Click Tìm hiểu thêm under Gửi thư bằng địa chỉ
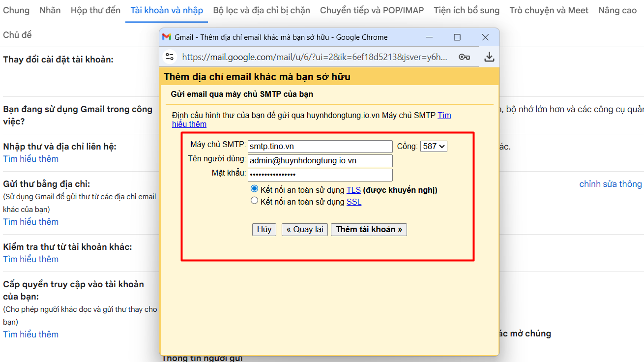 [30, 222]
